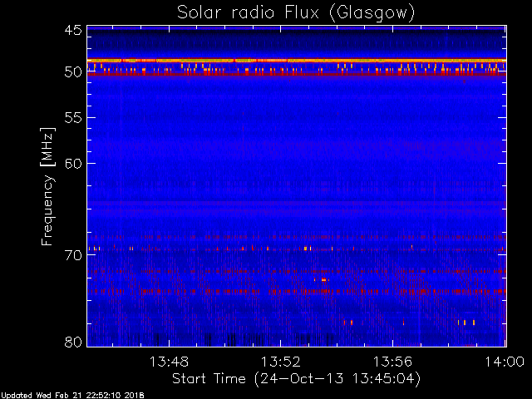Viewport: 532px width, 399px height.
Task: Click the plot title "Solar radio Flux (Glasgow)"
Action: 296,13
